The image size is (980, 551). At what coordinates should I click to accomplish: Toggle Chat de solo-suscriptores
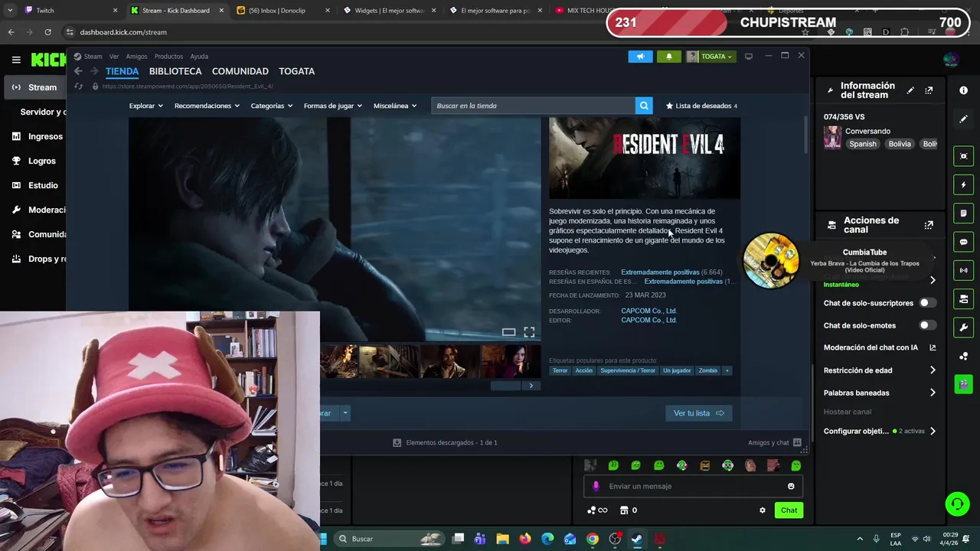pyautogui.click(x=927, y=303)
